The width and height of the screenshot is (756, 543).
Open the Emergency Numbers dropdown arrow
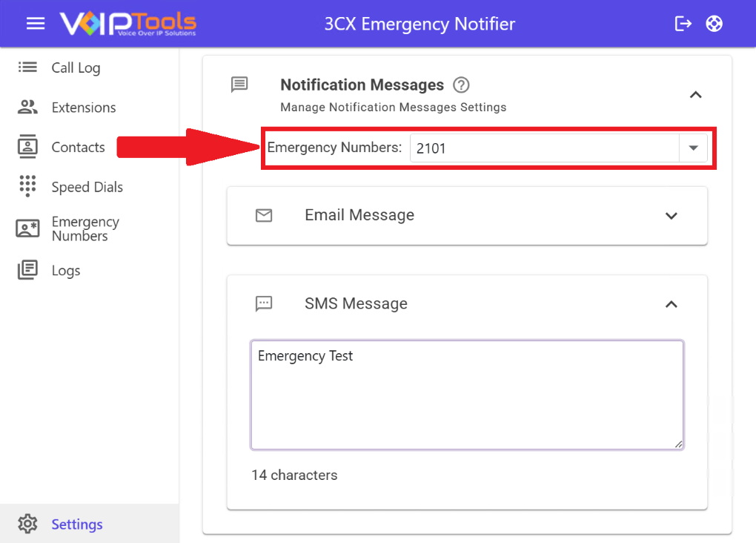693,148
